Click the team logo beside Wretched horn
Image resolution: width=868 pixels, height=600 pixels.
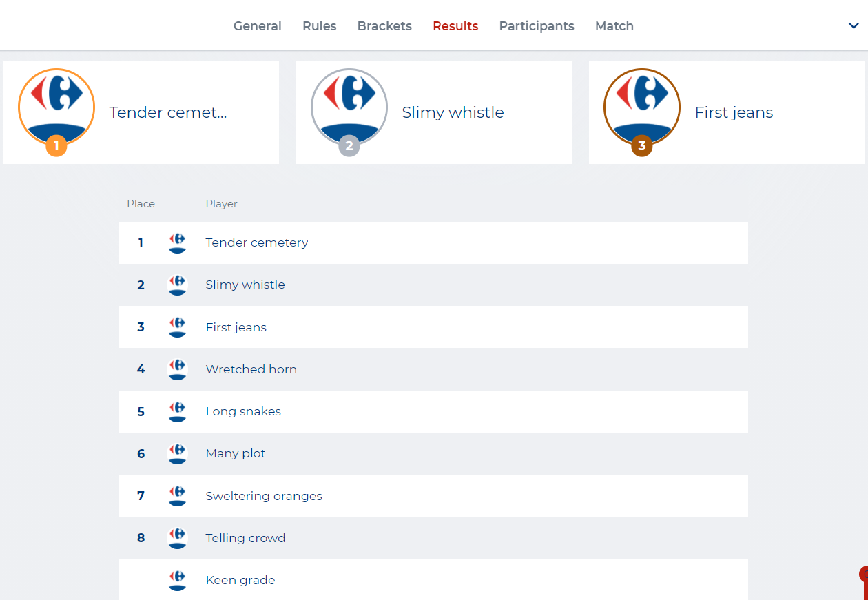click(178, 369)
